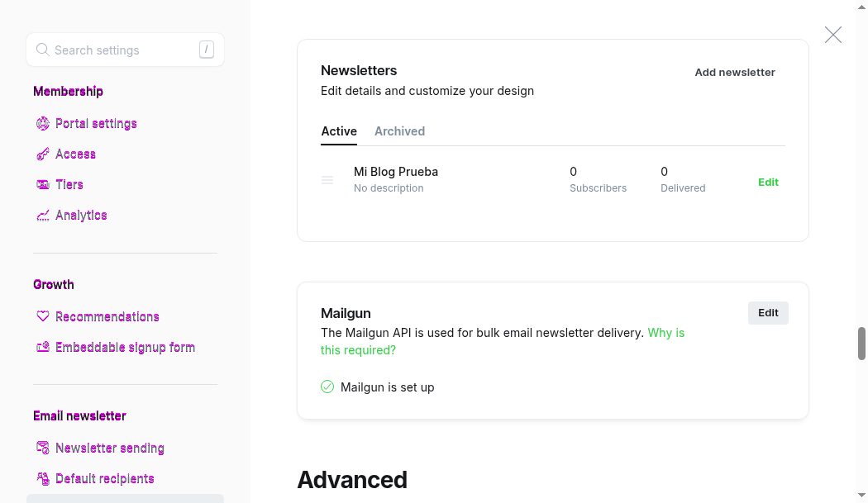Select the Tiers icon

click(x=43, y=184)
